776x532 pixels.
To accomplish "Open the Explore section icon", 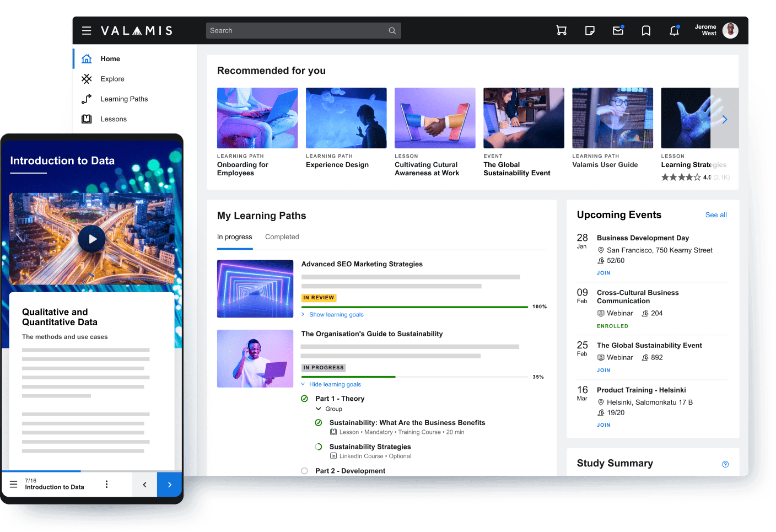I will [x=87, y=79].
